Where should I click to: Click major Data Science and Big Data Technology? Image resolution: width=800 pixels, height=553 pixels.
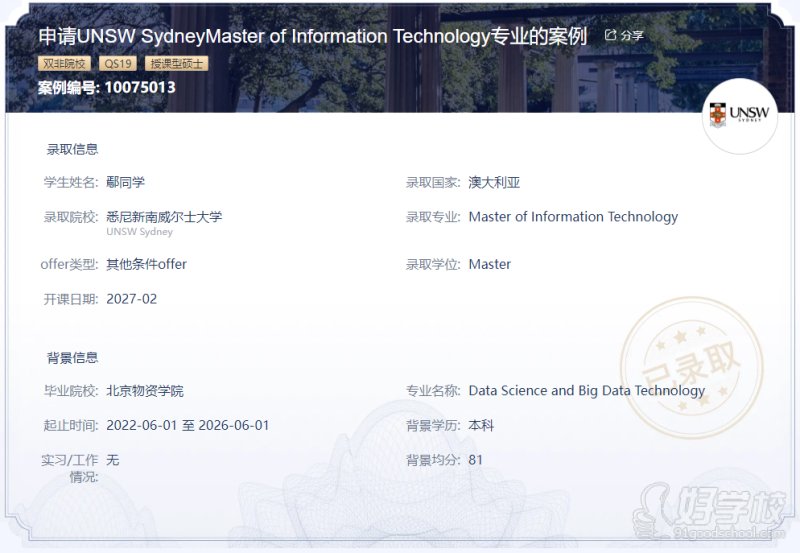[587, 391]
